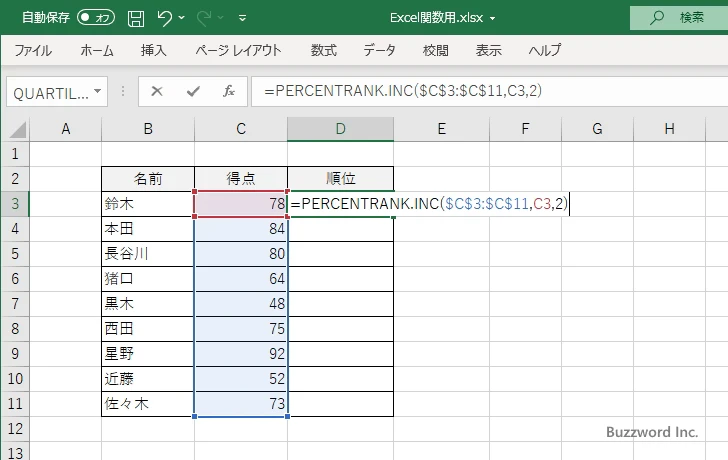Click the Save floppy disk icon
This screenshot has height=460, width=728.
tap(136, 18)
